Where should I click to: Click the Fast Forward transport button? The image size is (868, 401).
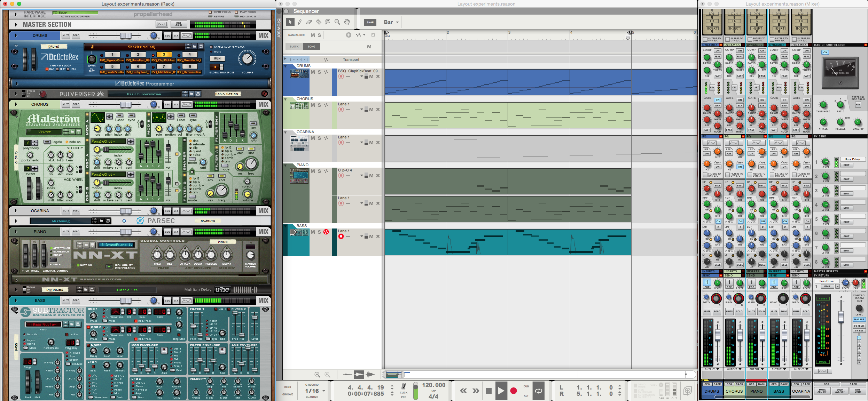[476, 391]
